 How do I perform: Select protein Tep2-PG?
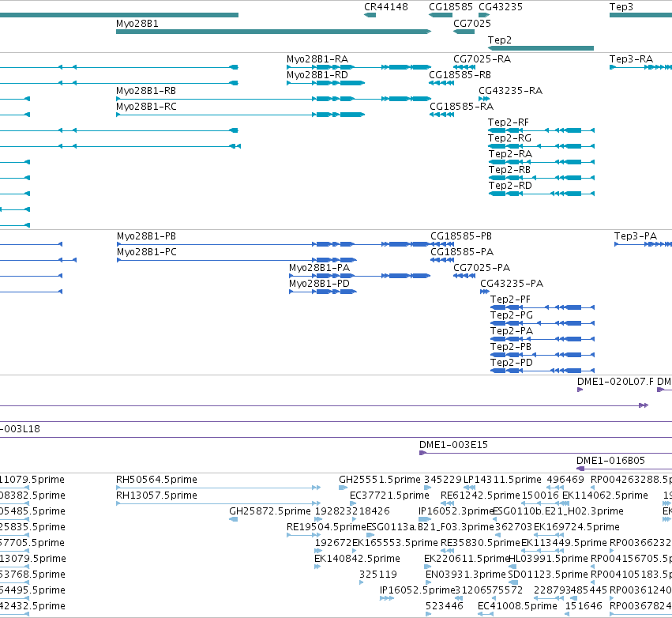[542, 323]
